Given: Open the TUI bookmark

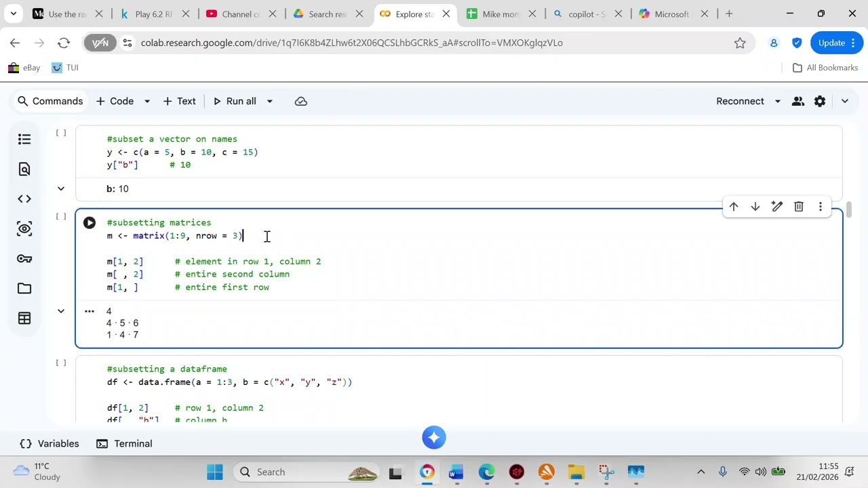Looking at the screenshot, I should (x=65, y=68).
